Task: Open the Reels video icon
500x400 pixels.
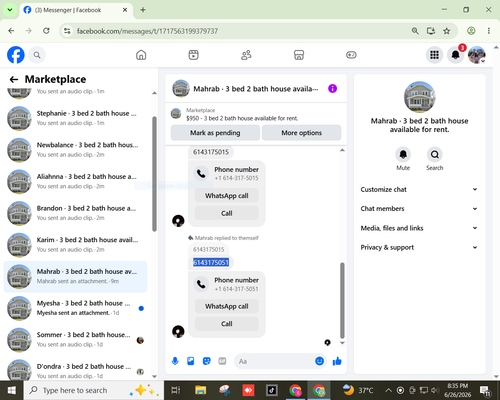Action: [194, 55]
